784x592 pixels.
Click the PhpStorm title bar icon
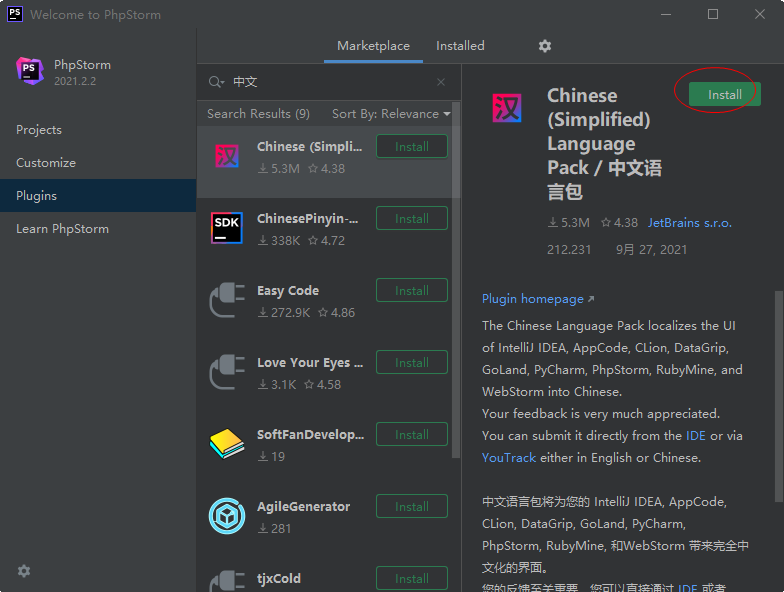14,14
